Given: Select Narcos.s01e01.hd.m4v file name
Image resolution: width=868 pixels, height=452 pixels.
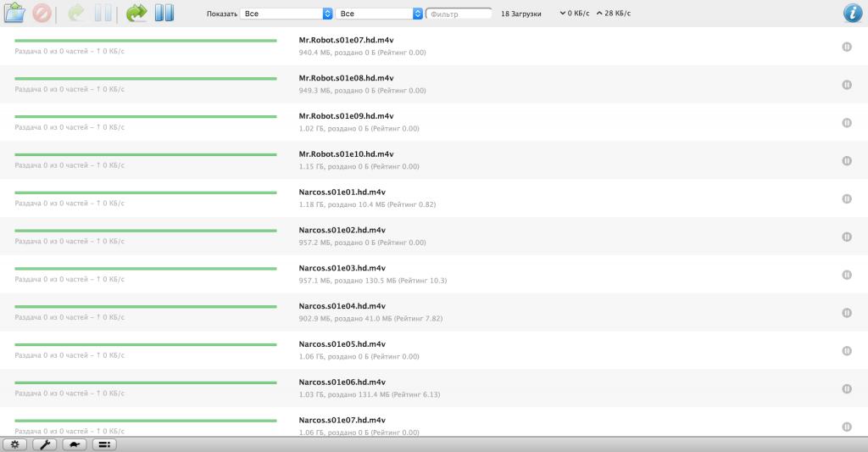Looking at the screenshot, I should pos(342,193).
